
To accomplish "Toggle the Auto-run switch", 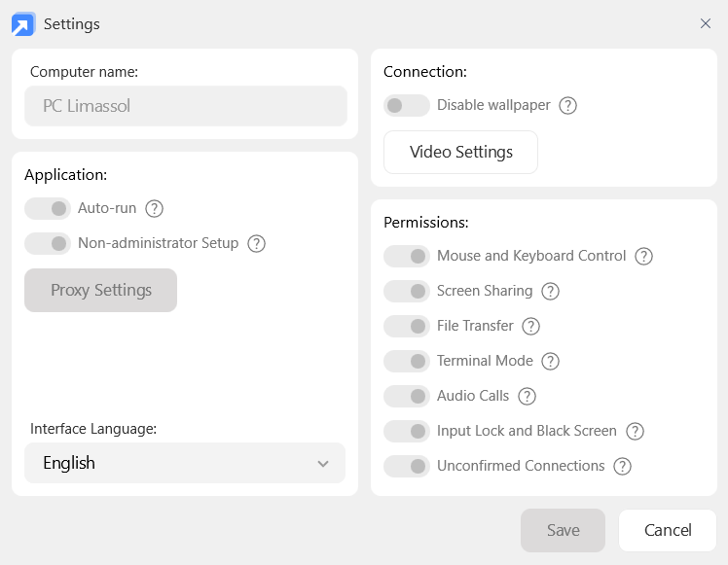I will [48, 208].
